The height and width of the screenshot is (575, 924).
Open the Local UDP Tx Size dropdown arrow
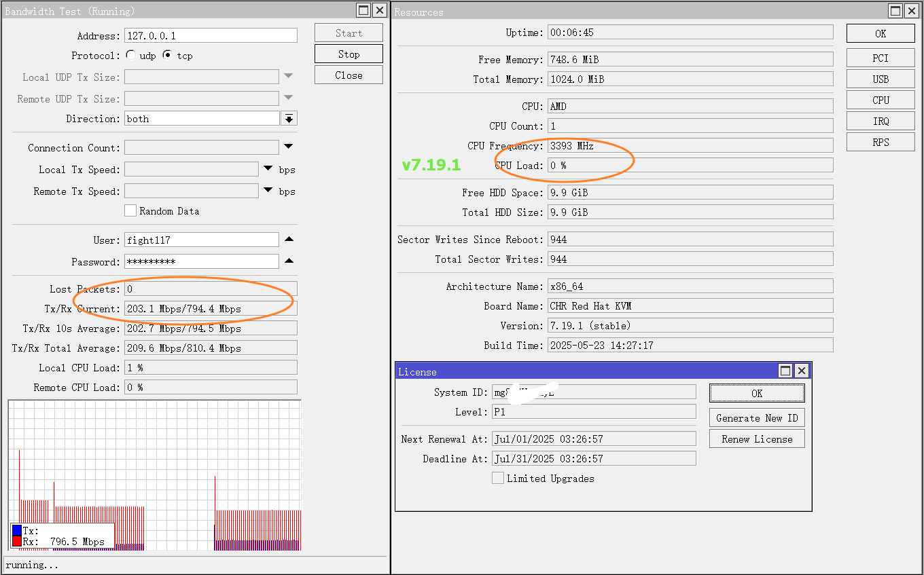(x=288, y=77)
